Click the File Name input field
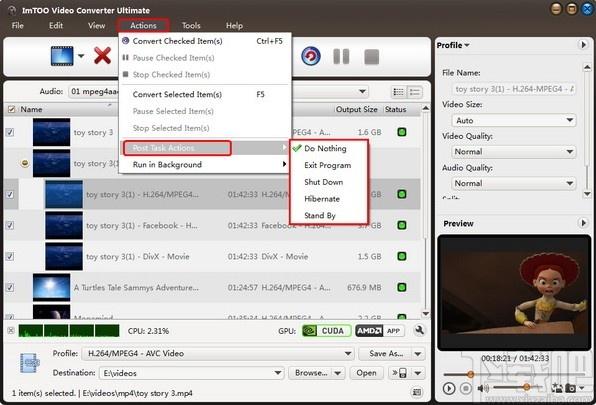 514,89
